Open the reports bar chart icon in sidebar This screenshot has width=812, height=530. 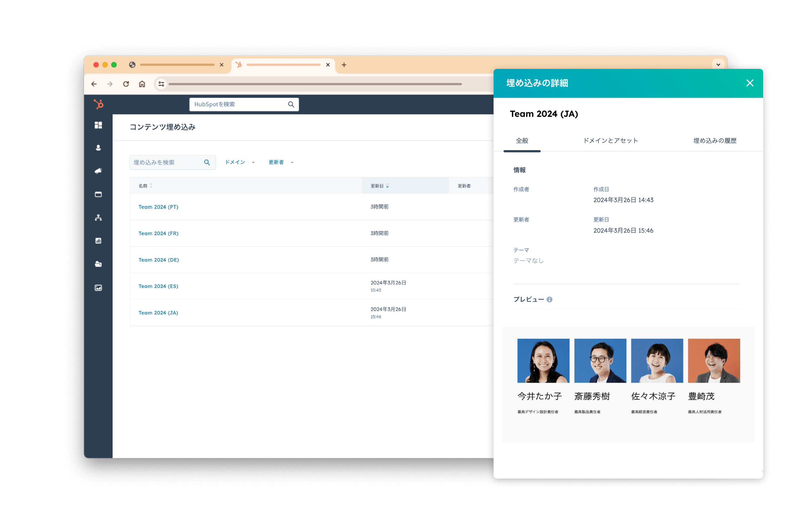point(98,241)
